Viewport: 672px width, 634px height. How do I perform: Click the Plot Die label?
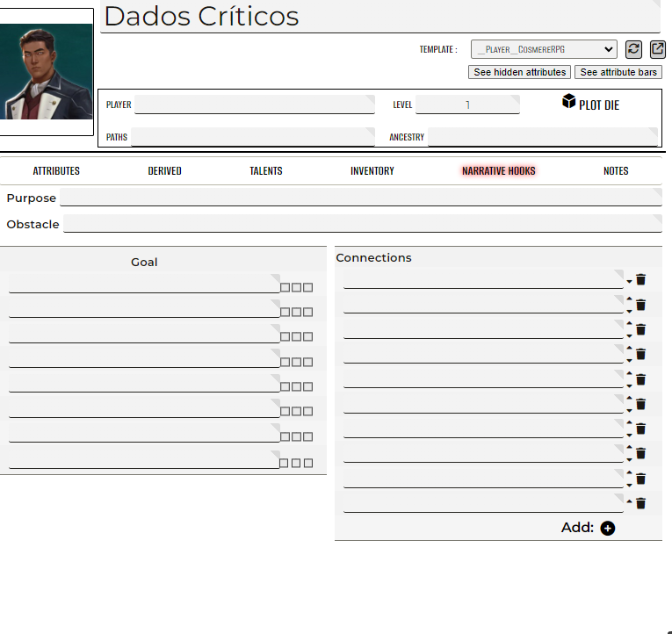pos(599,105)
